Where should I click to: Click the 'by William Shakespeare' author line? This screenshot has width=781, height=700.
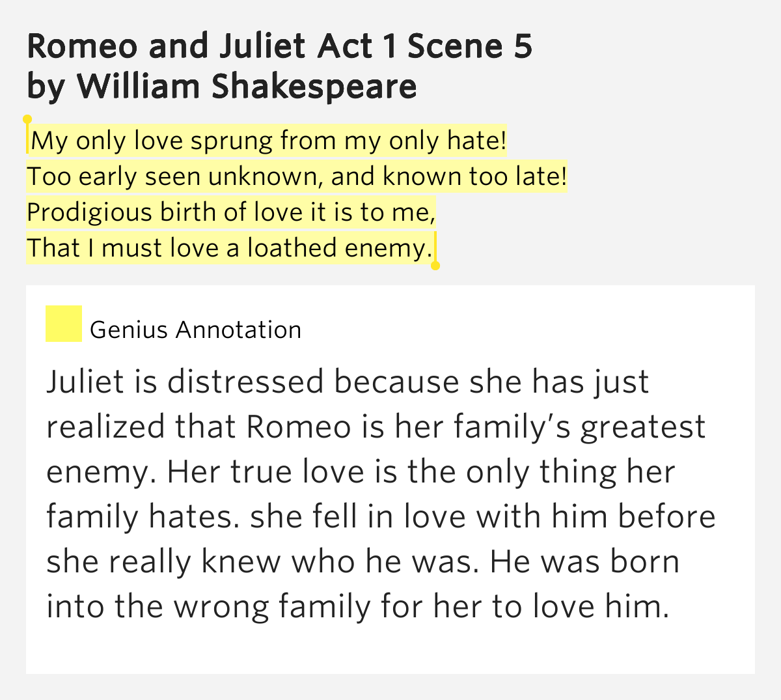pos(222,87)
